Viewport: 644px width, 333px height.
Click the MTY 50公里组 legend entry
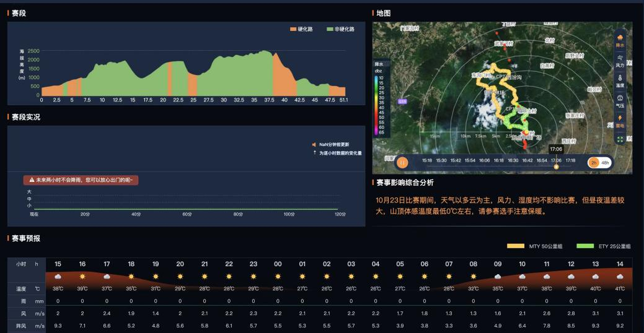click(537, 246)
